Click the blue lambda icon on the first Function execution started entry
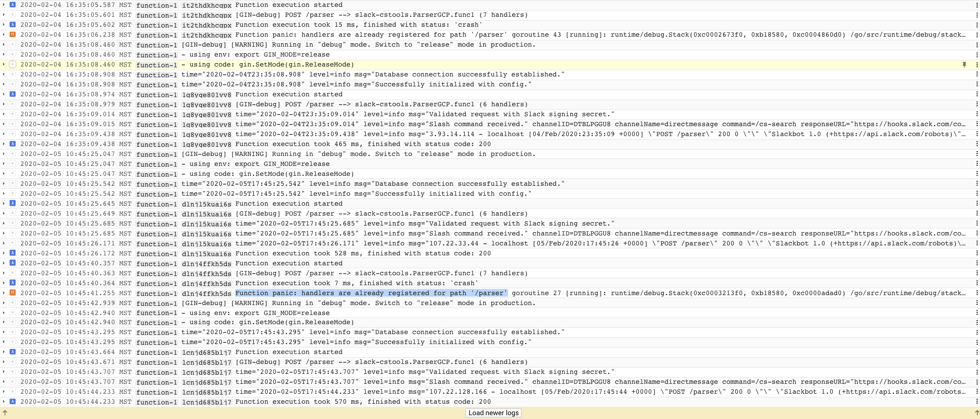The image size is (980, 419). [x=13, y=5]
